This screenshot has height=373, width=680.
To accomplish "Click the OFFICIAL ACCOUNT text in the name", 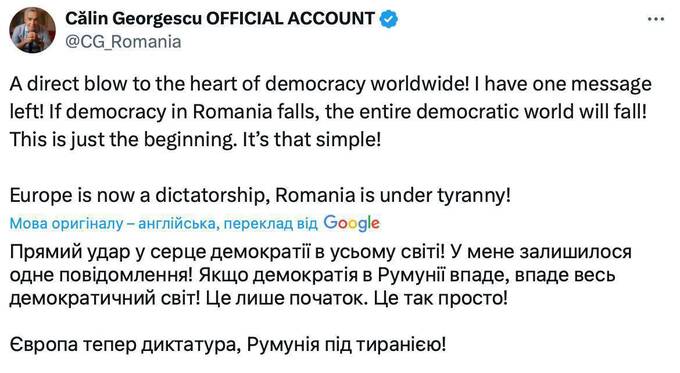I will 290,19.
